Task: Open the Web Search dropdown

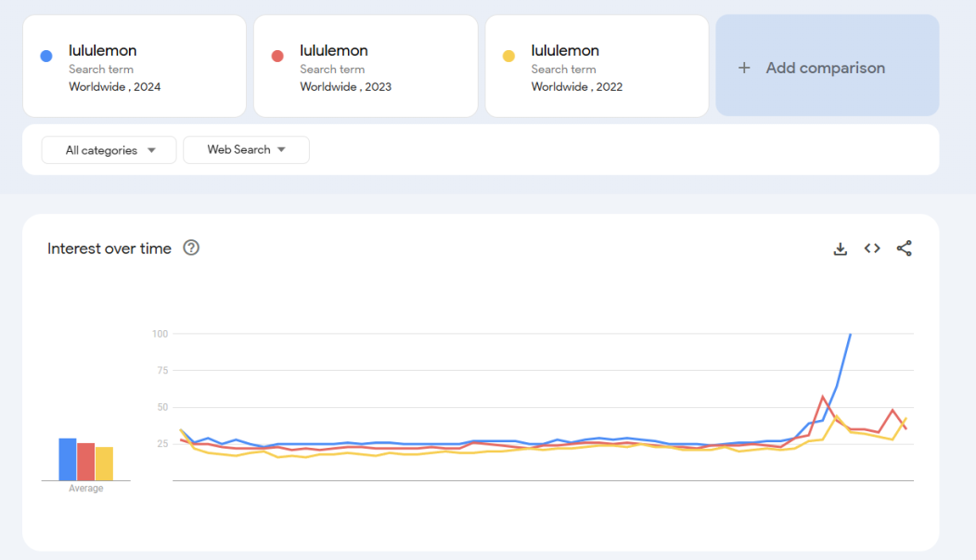Action: [x=246, y=150]
